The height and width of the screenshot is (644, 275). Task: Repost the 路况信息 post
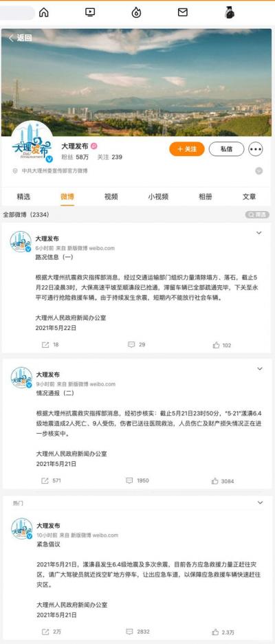coord(51,344)
